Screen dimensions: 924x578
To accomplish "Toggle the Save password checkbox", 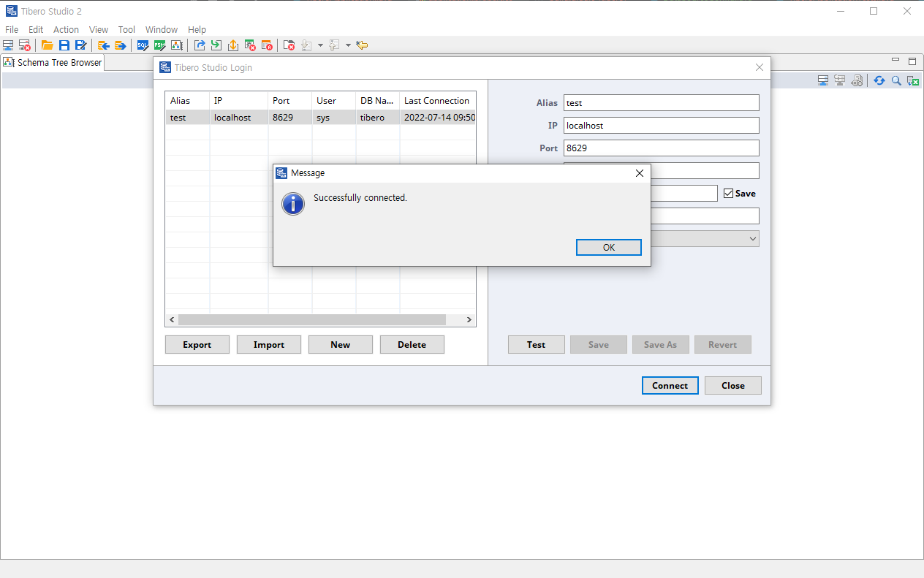I will (x=728, y=194).
